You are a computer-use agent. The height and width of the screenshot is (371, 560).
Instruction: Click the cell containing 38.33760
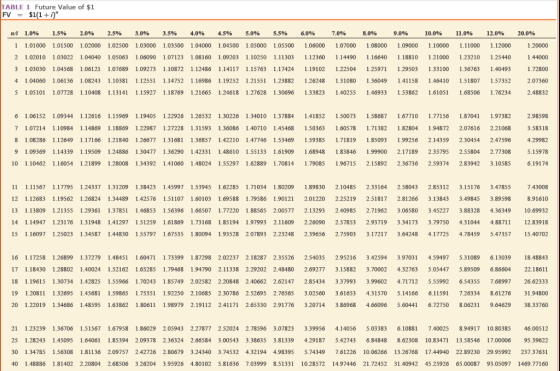click(x=536, y=305)
